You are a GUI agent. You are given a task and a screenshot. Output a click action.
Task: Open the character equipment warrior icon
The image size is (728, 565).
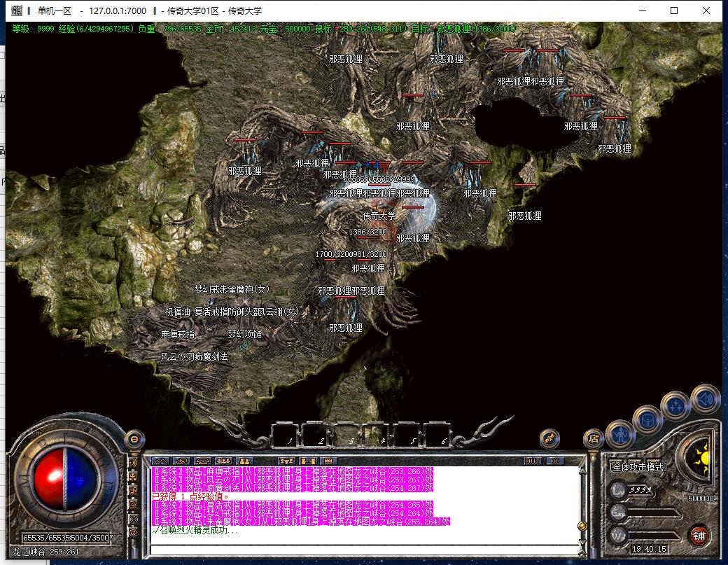click(x=620, y=435)
